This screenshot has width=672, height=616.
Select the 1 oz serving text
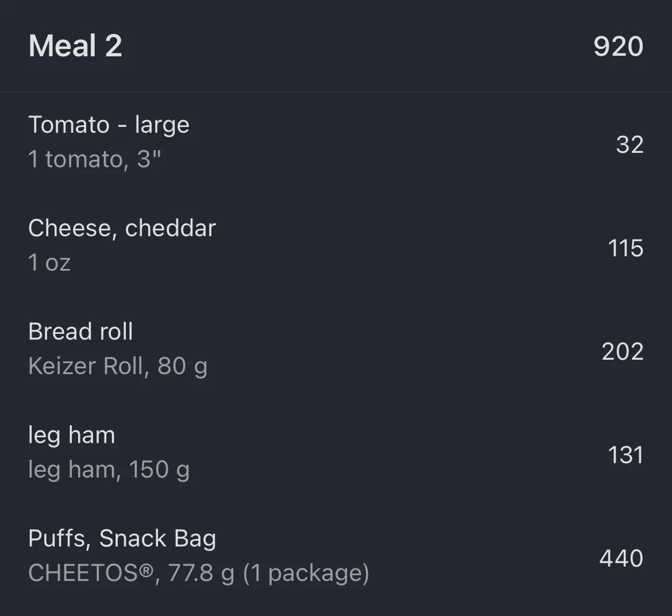click(x=49, y=263)
